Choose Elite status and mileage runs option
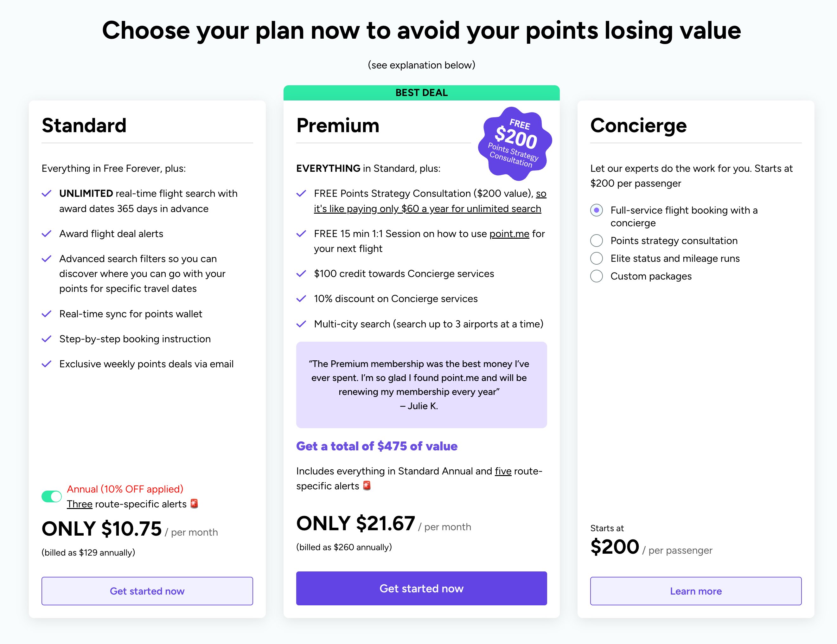 point(596,258)
